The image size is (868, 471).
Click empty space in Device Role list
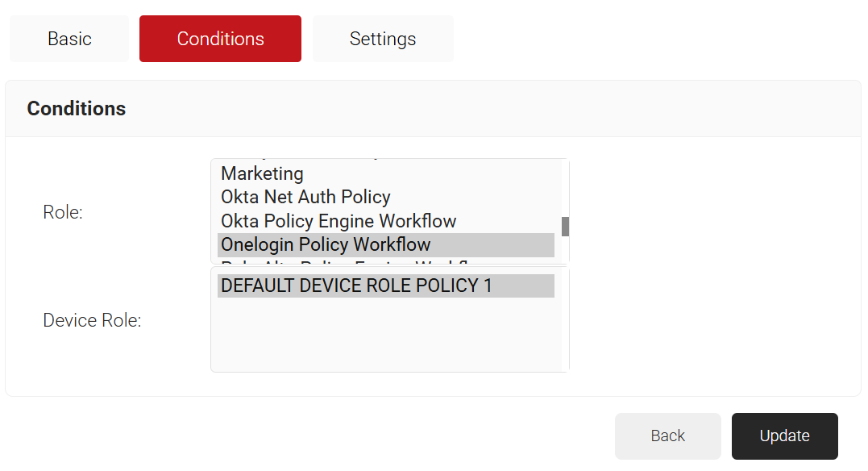[385, 339]
